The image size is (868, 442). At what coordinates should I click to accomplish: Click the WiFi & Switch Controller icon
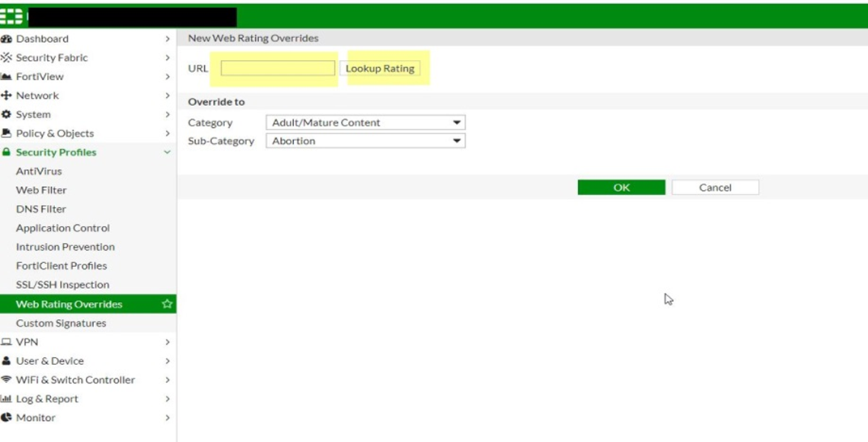7,380
